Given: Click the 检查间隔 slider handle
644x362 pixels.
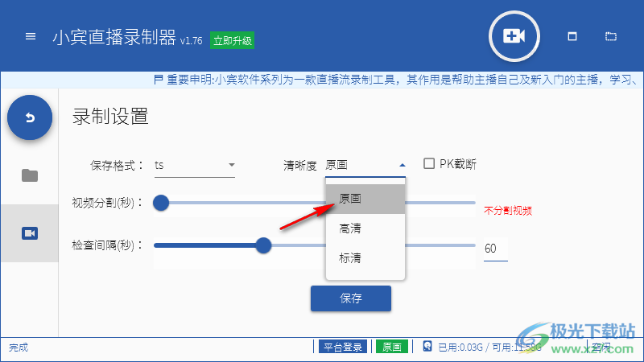Looking at the screenshot, I should pos(263,245).
